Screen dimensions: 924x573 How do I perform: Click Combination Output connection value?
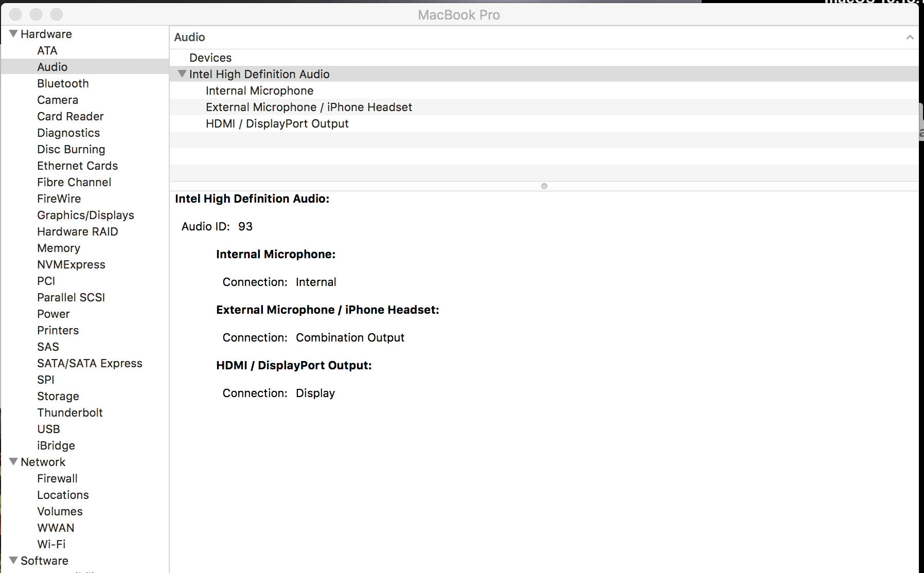350,337
